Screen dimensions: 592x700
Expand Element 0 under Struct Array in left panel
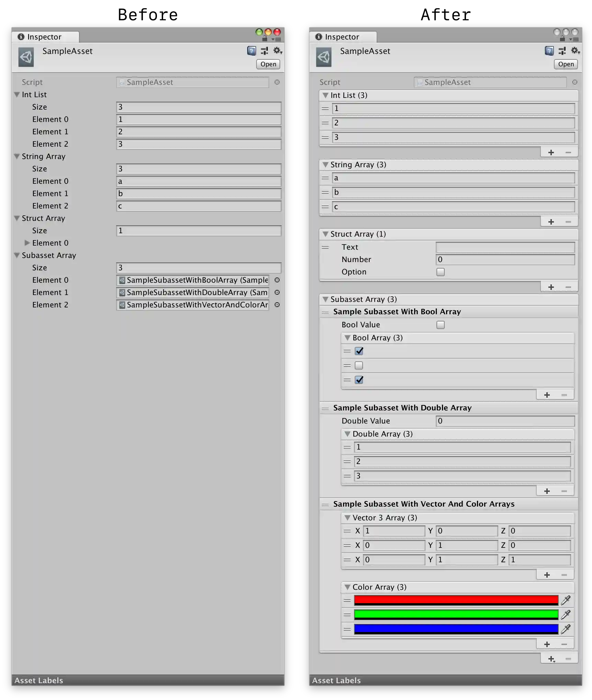[x=27, y=243]
